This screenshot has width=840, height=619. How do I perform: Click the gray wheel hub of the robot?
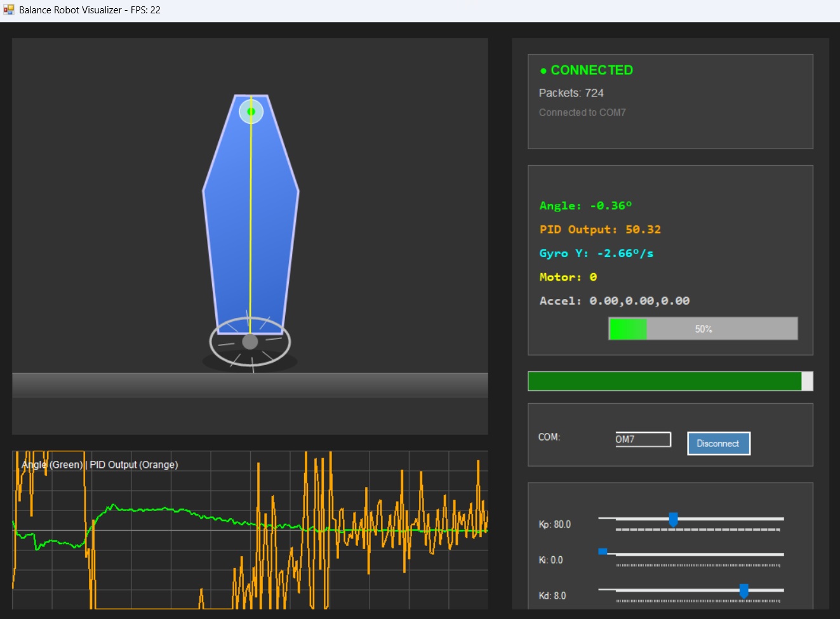click(250, 342)
